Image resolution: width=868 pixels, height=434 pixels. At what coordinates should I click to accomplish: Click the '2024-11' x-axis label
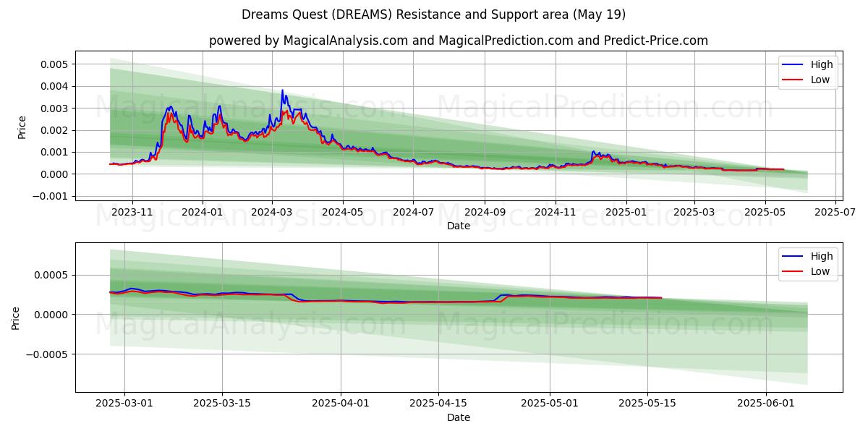coord(555,212)
